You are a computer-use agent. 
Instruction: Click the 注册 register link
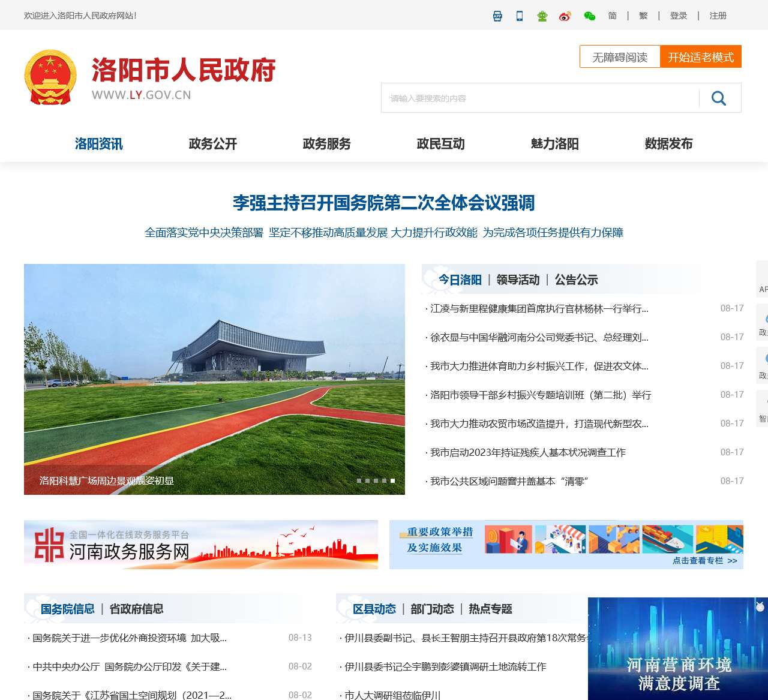(718, 16)
